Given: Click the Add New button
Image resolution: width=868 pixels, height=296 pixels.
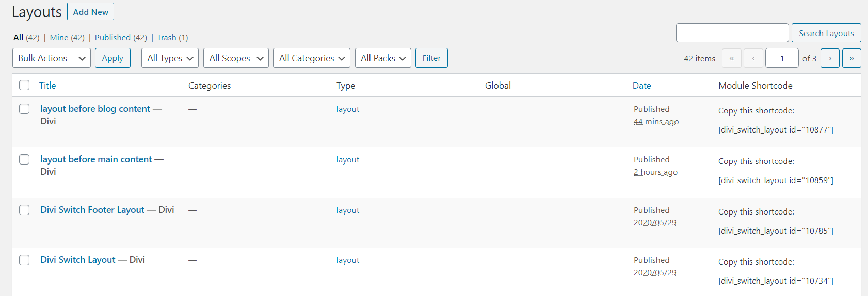Looking at the screenshot, I should [x=91, y=12].
